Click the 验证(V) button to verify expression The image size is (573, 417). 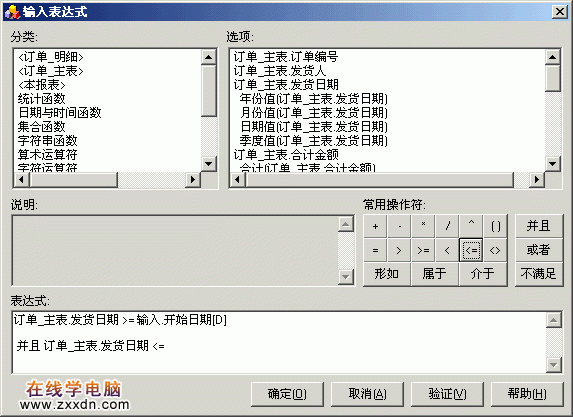click(x=447, y=394)
